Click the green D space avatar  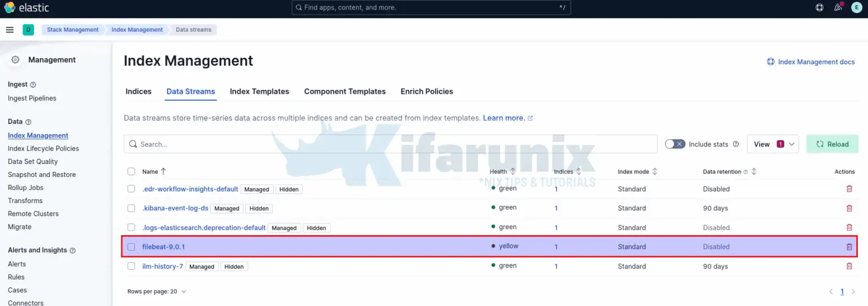click(x=28, y=30)
